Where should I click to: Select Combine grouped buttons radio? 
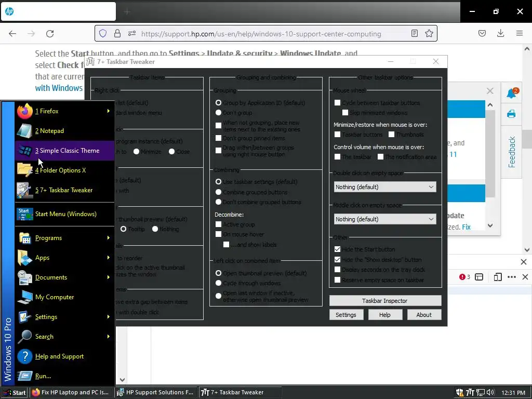pos(219,192)
